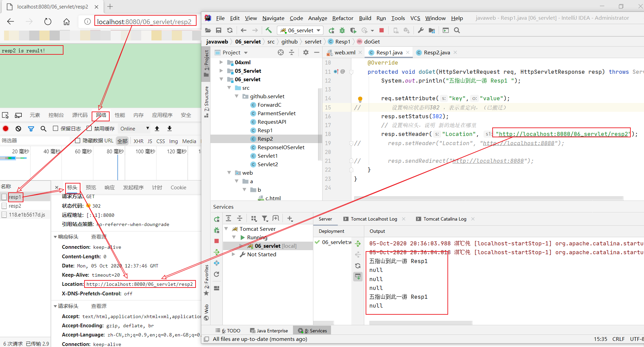Open a new browser tab
The width and height of the screenshot is (644, 347).
pyautogui.click(x=110, y=6)
